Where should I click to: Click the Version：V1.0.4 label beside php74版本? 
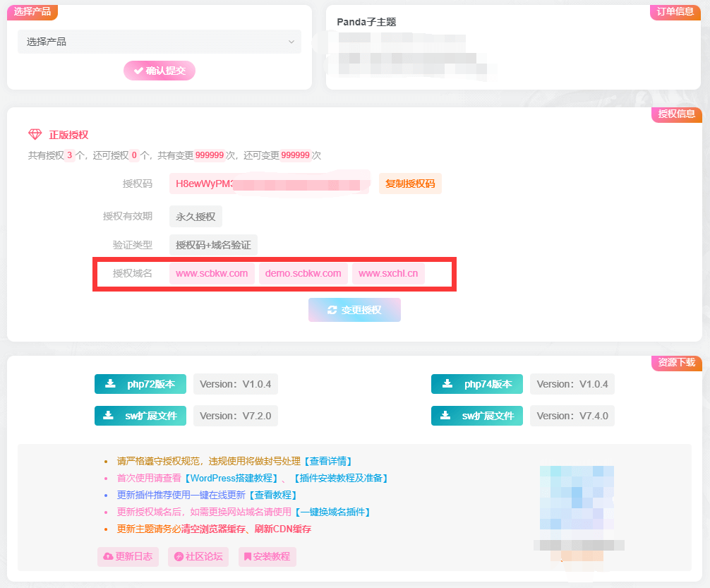coord(572,384)
